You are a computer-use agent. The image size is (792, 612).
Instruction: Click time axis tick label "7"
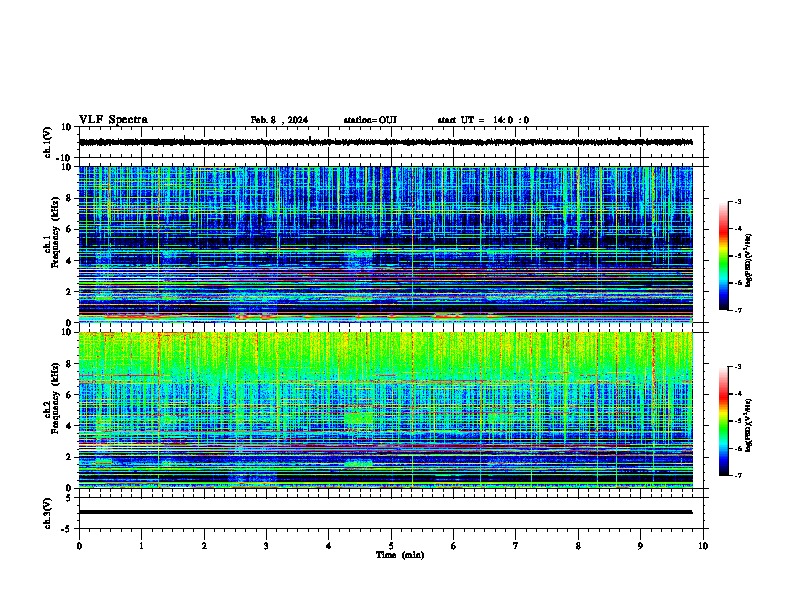[516, 546]
